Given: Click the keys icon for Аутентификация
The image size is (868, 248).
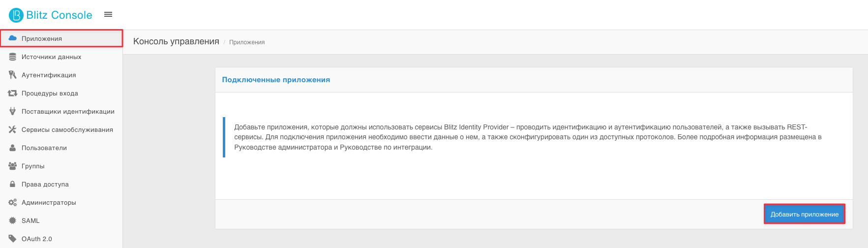Looking at the screenshot, I should tap(13, 75).
